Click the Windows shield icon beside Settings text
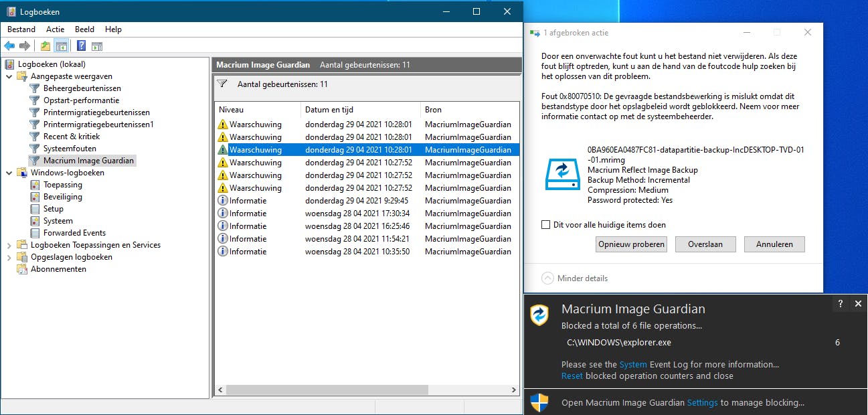 tap(539, 402)
